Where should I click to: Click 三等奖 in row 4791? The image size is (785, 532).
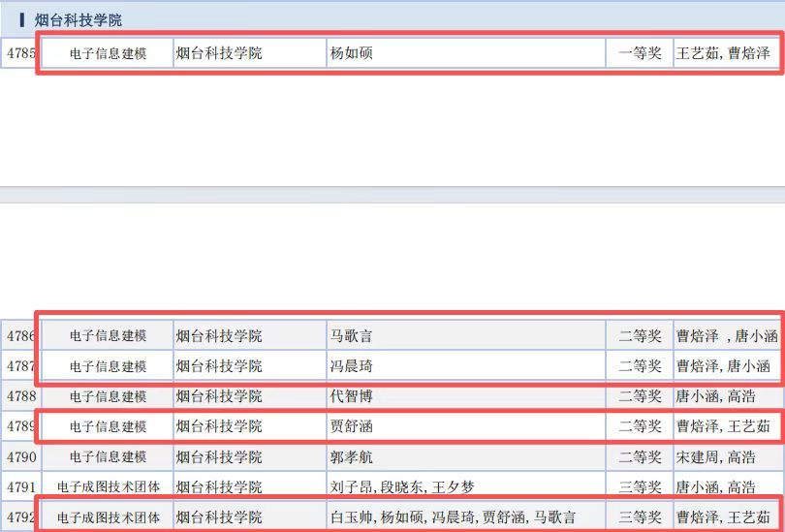[640, 487]
